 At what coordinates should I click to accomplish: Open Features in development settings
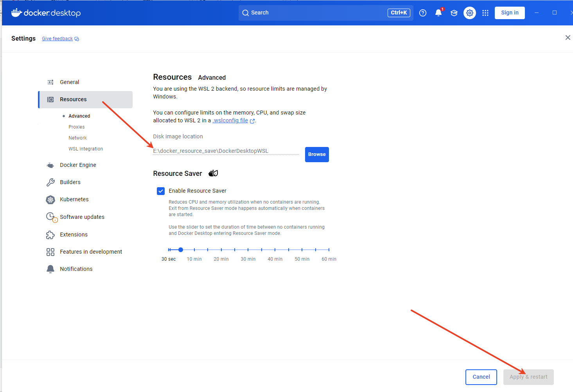[91, 252]
